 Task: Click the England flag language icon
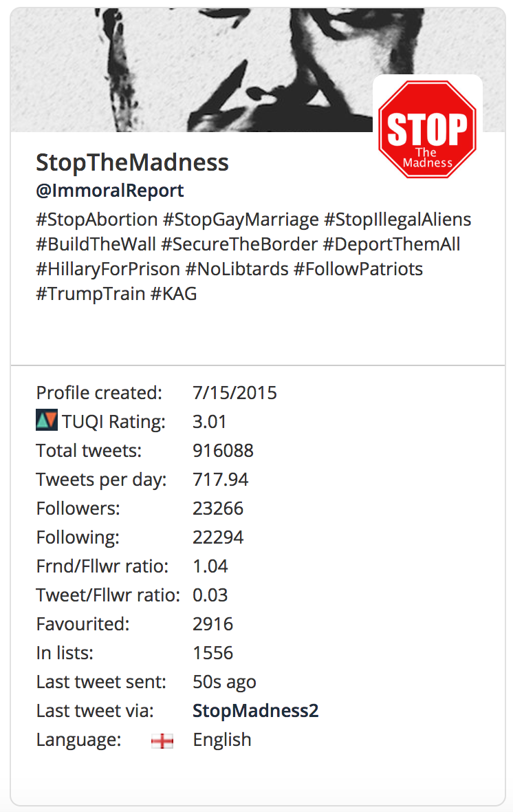pyautogui.click(x=162, y=742)
